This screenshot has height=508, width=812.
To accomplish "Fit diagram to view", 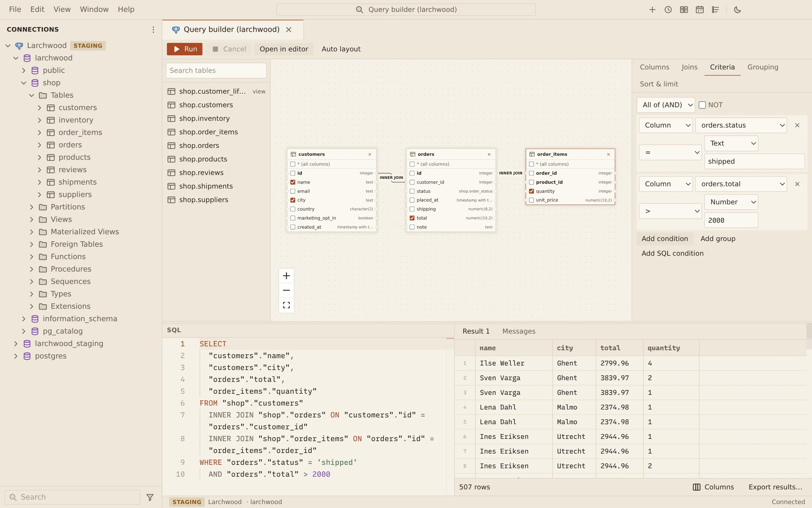I will pyautogui.click(x=286, y=305).
